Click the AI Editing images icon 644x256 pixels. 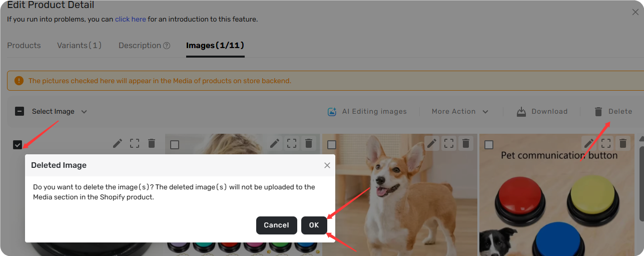click(x=332, y=112)
